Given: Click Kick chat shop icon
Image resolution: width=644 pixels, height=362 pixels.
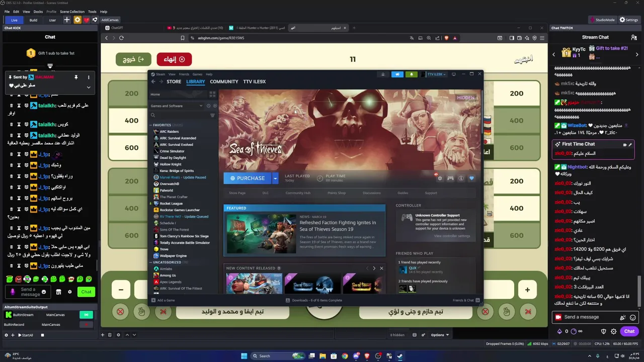Looking at the screenshot, I should [x=58, y=292].
